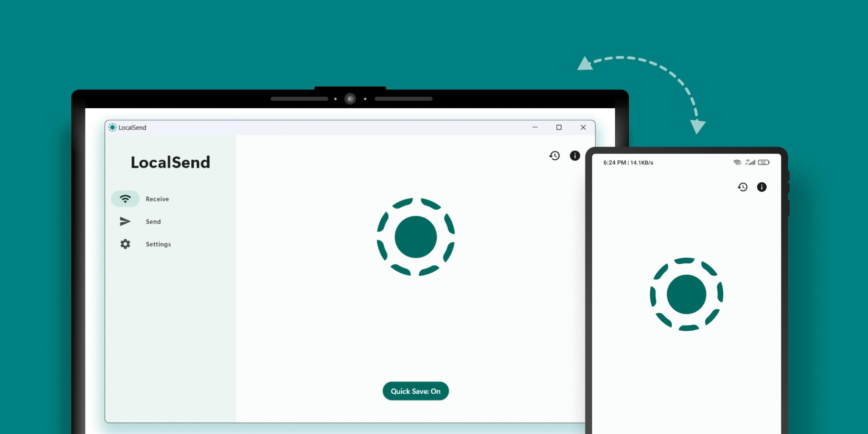Maximize the LocalSend window
The height and width of the screenshot is (434, 868).
point(559,127)
